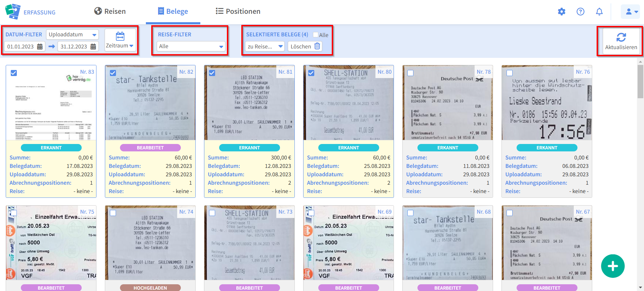The width and height of the screenshot is (644, 291).
Task: Tick the checkbox on receipt Nr. 78
Action: click(410, 73)
